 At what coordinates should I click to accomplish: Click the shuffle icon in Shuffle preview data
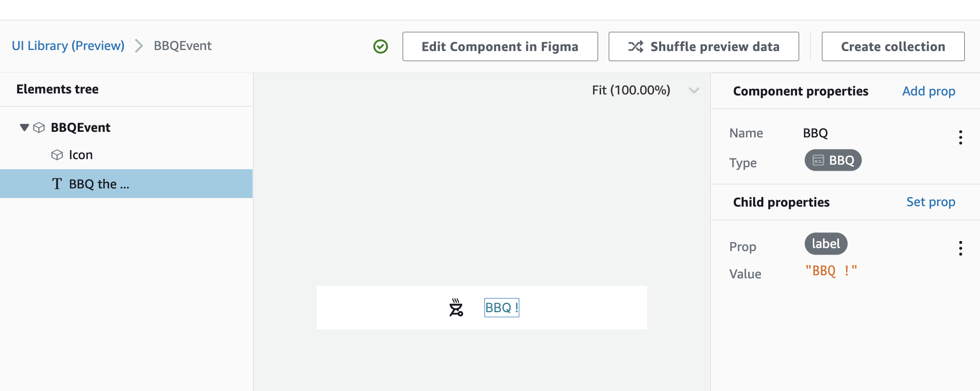(x=636, y=46)
